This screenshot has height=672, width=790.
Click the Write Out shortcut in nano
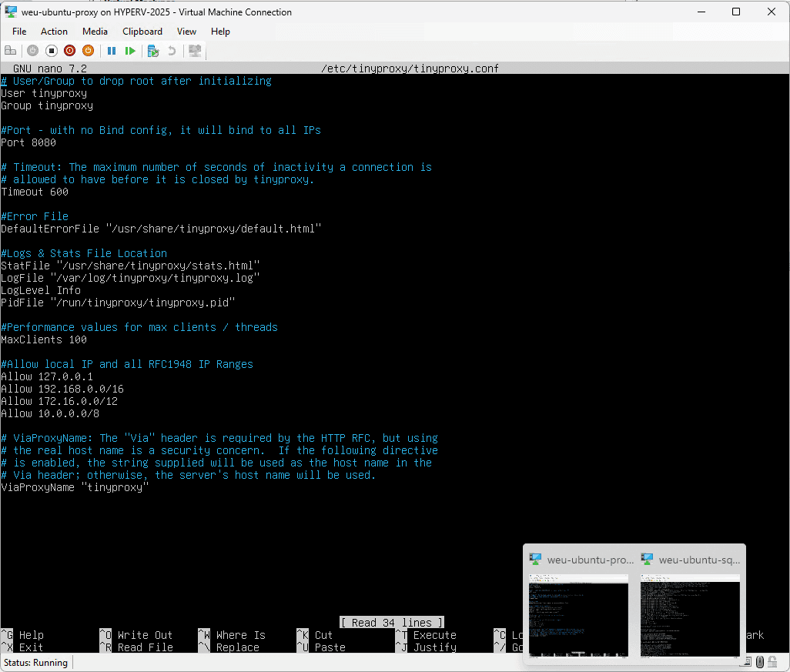coord(144,635)
